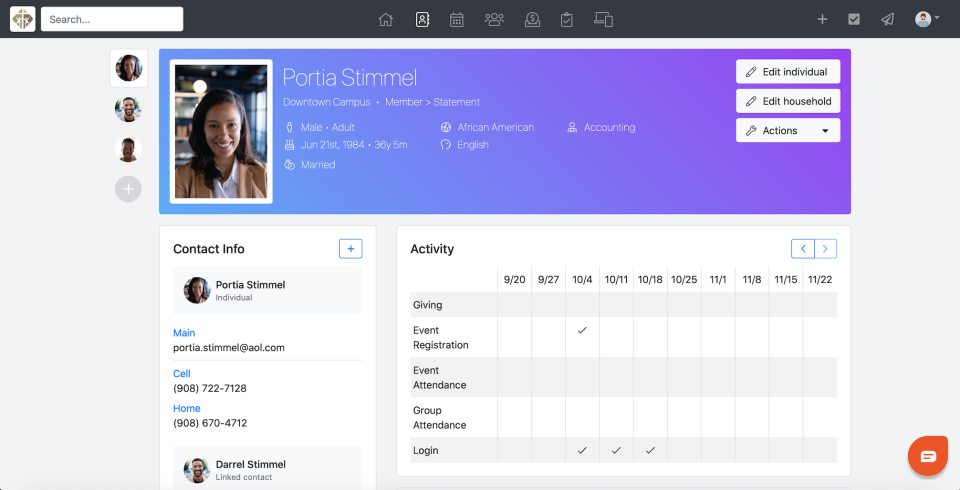Image resolution: width=960 pixels, height=490 pixels.
Task: Show next Activity date range
Action: 826,249
